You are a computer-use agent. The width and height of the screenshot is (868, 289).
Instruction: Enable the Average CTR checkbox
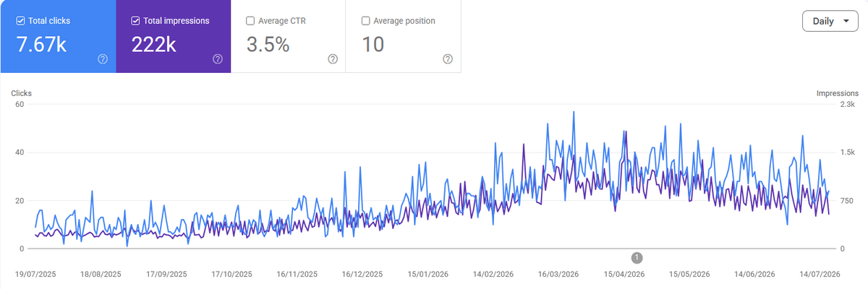point(250,21)
